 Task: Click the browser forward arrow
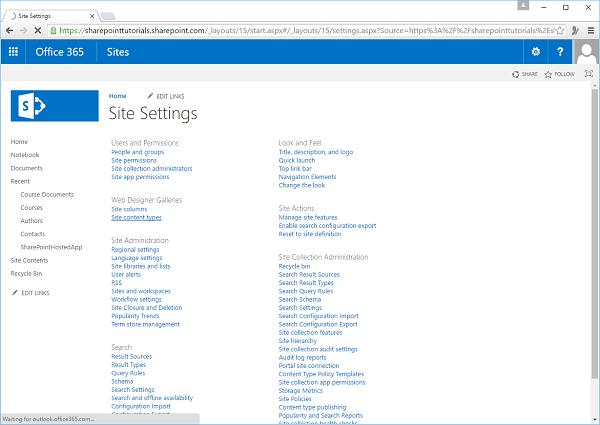pos(23,30)
